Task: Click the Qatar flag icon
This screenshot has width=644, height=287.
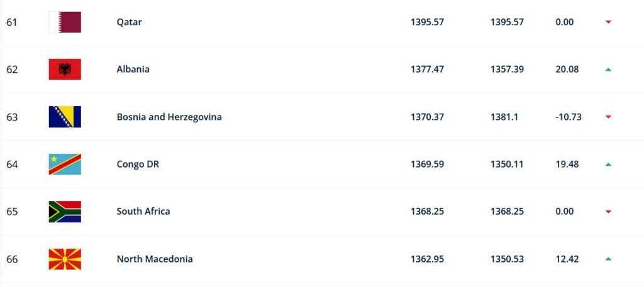Action: [65, 22]
